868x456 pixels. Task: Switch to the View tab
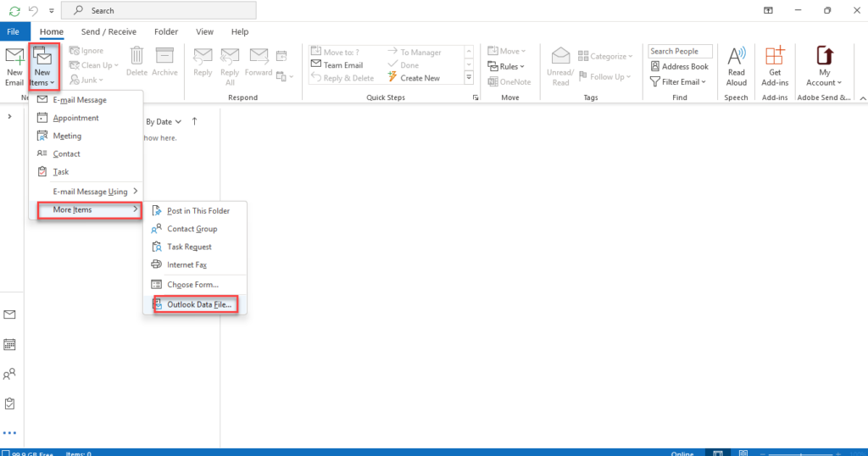[x=204, y=31]
